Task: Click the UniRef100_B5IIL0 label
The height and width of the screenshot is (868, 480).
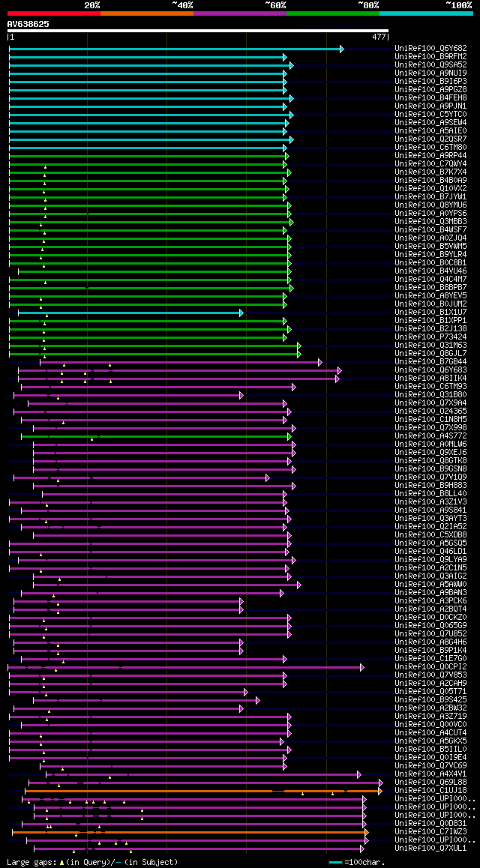Action: (430, 750)
